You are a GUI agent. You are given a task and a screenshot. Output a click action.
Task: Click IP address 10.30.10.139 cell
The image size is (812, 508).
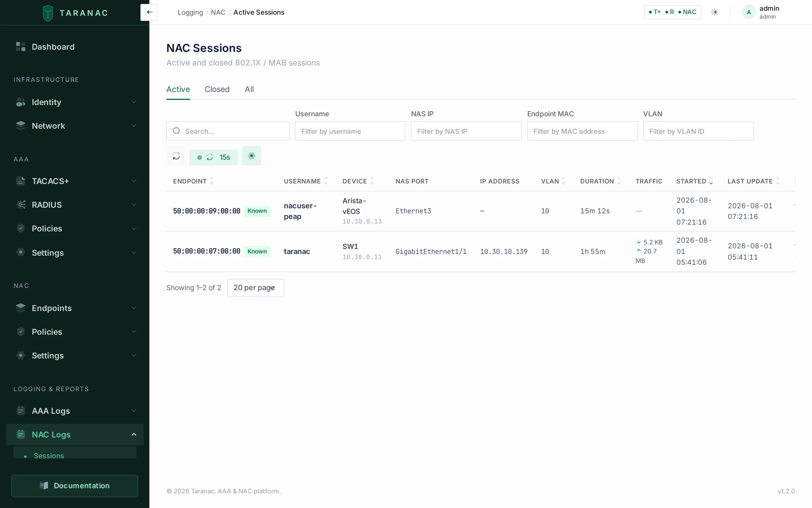point(504,251)
